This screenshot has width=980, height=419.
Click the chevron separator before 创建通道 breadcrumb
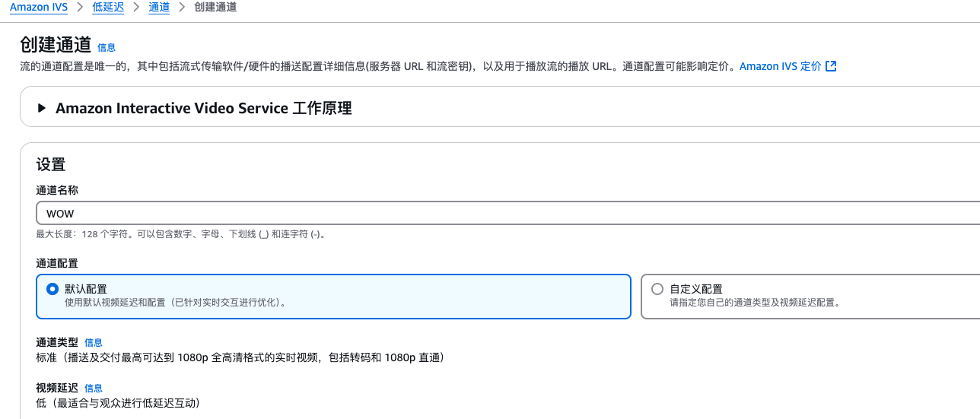182,7
